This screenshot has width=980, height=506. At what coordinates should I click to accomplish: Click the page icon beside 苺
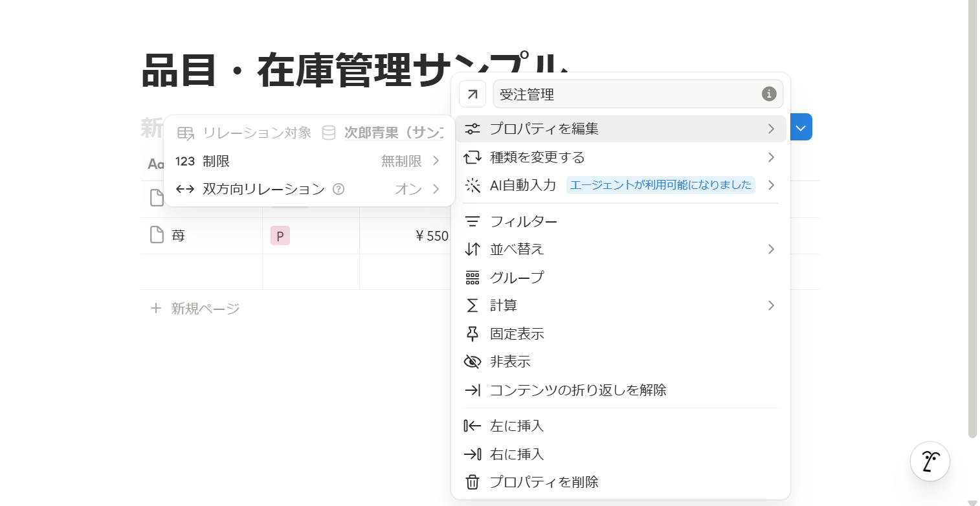[157, 235]
